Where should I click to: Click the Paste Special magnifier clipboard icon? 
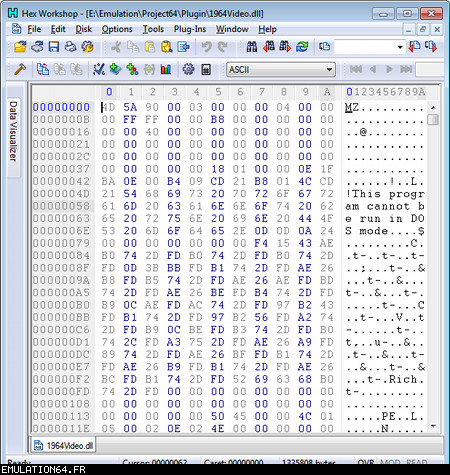167,47
